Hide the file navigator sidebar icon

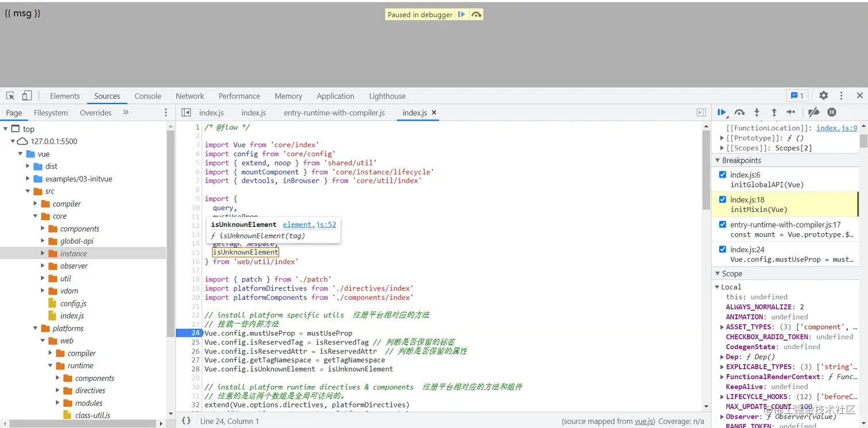coord(186,113)
